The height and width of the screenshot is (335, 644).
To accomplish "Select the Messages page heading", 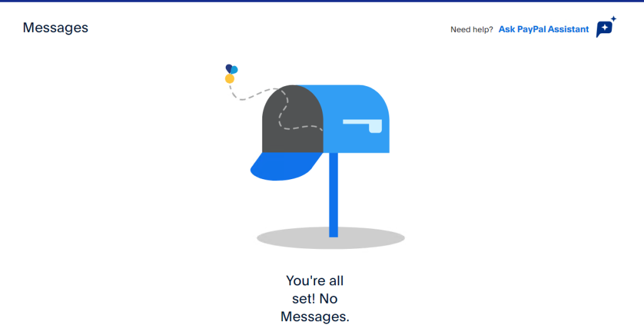I will (x=55, y=28).
